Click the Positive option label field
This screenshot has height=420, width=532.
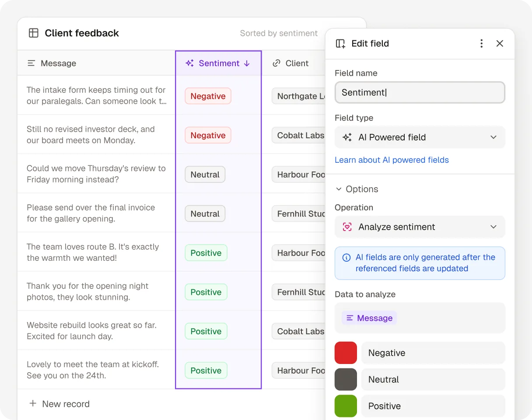coord(433,406)
